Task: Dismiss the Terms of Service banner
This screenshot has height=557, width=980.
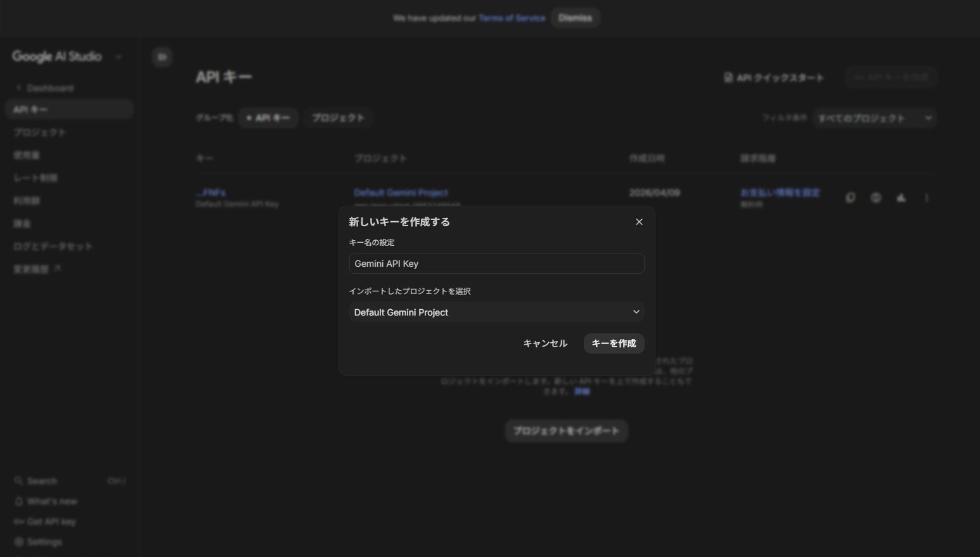Action: pos(574,18)
